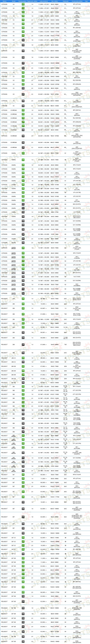Click the Marka column header
The image size is (90, 644).
tap(4, 1)
